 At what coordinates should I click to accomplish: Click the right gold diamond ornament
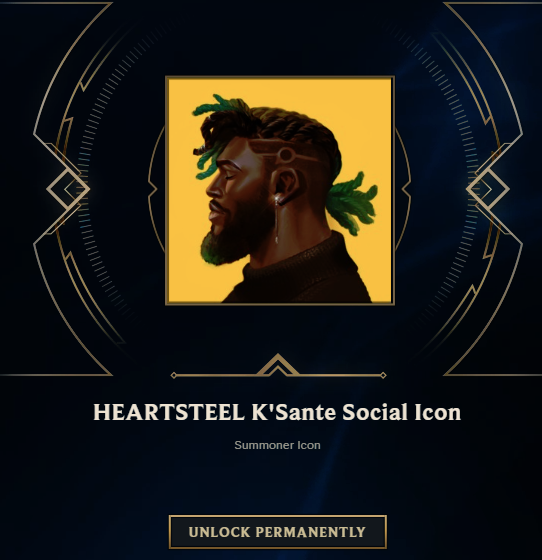point(488,189)
